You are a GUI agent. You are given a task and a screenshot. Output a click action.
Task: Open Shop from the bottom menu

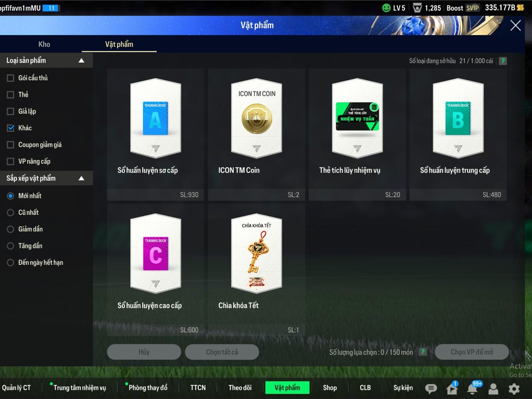(330, 388)
